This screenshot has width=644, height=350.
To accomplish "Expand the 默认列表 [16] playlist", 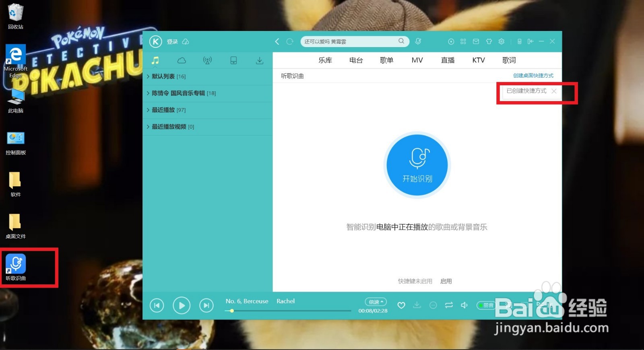I will (208, 76).
